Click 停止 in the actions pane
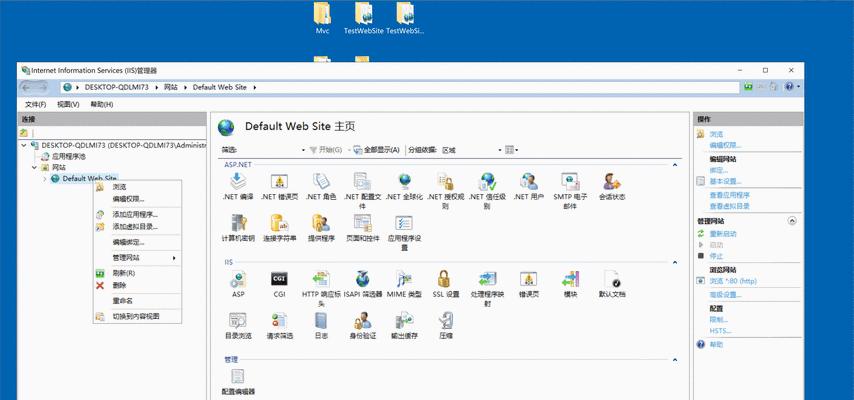 click(x=716, y=256)
